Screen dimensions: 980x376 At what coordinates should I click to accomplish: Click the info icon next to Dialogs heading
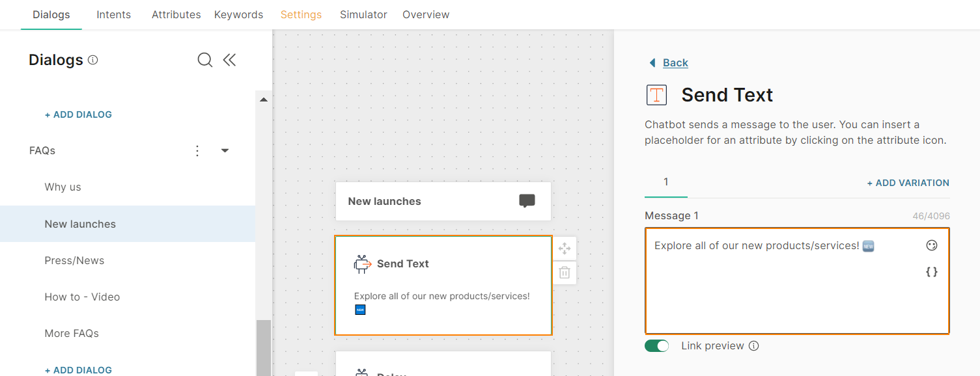[x=92, y=59]
